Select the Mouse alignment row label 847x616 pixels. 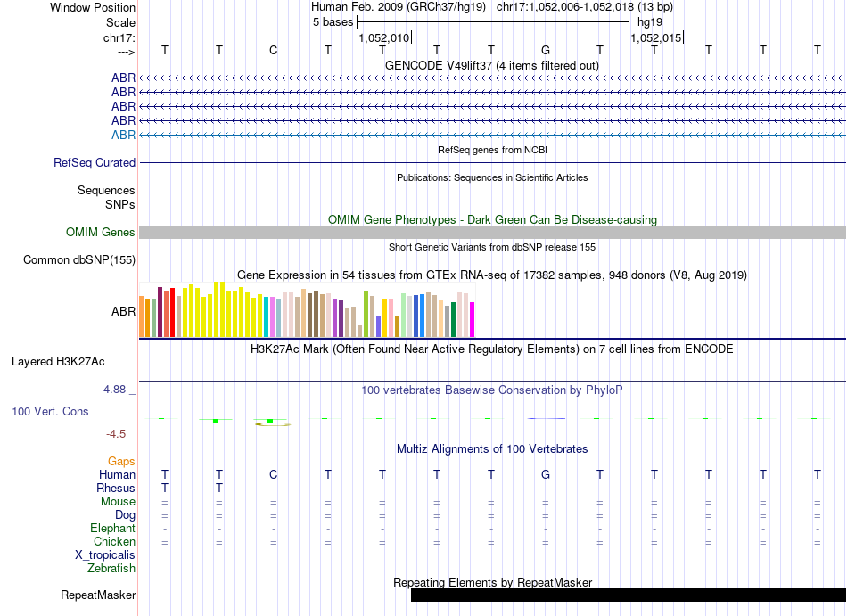(118, 502)
